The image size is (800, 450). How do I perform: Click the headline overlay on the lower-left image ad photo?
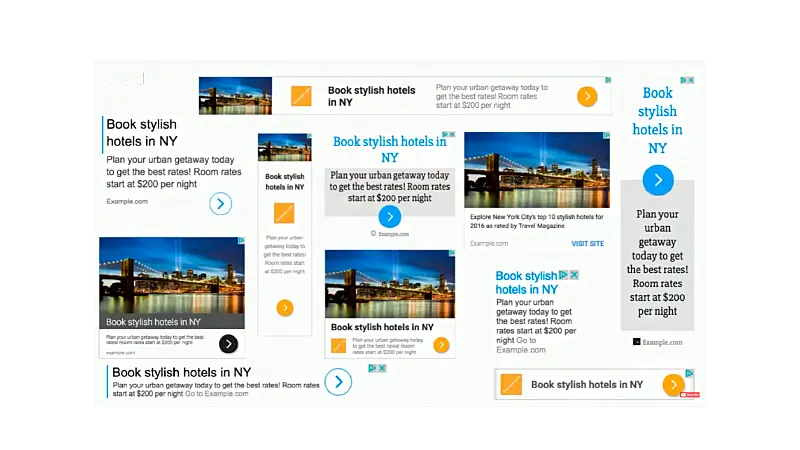[x=153, y=322]
